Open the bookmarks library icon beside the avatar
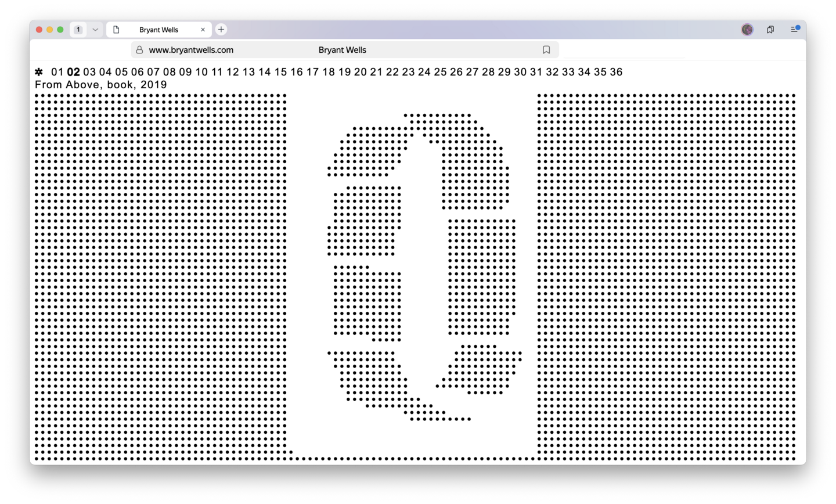 [x=770, y=30]
